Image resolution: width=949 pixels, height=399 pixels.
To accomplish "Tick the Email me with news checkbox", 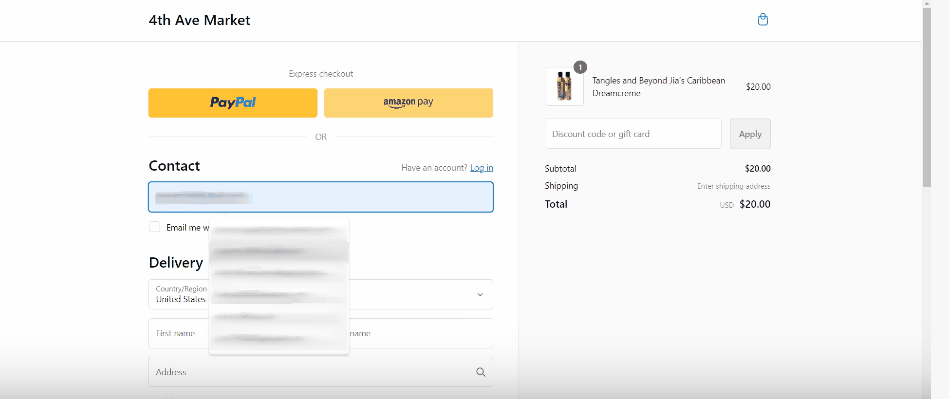I will tap(154, 227).
